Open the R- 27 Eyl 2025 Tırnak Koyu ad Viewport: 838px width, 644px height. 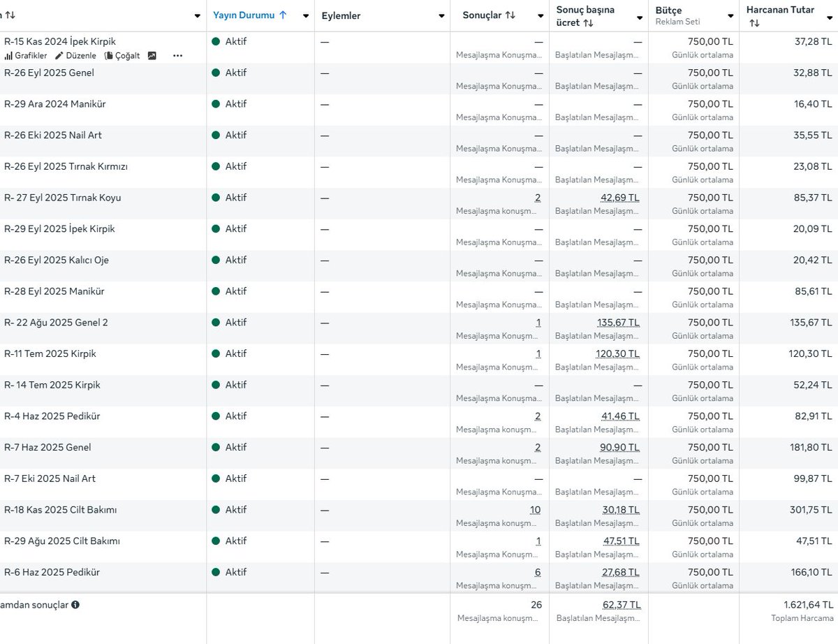pos(63,198)
